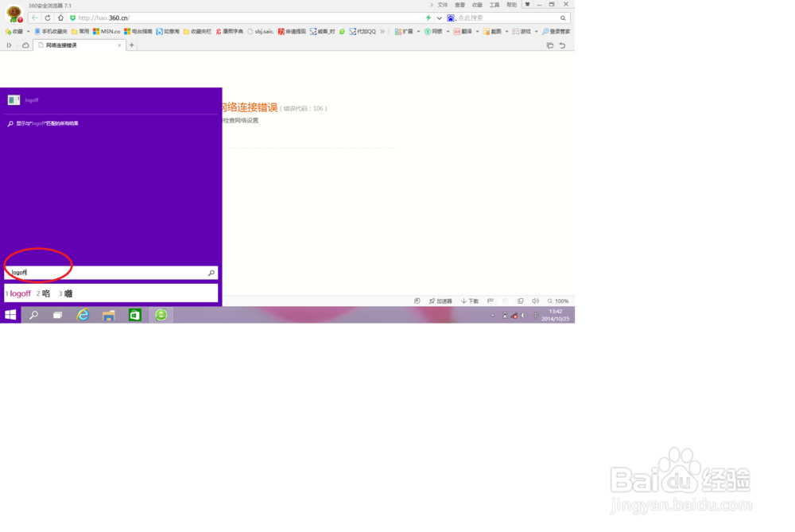The image size is (795, 532).
Task: Open the 手机收藏夹 bookmark
Action: click(x=51, y=32)
